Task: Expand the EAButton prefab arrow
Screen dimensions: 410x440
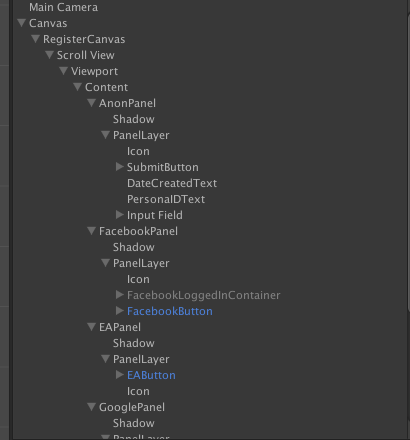Action: pyautogui.click(x=120, y=375)
